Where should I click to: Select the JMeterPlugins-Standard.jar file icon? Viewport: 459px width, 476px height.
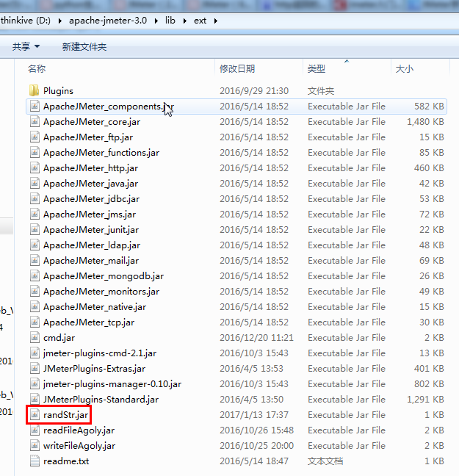coord(35,399)
